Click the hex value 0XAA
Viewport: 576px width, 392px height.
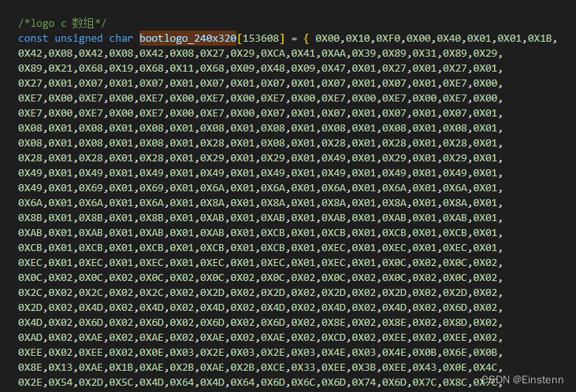pyautogui.click(x=333, y=54)
